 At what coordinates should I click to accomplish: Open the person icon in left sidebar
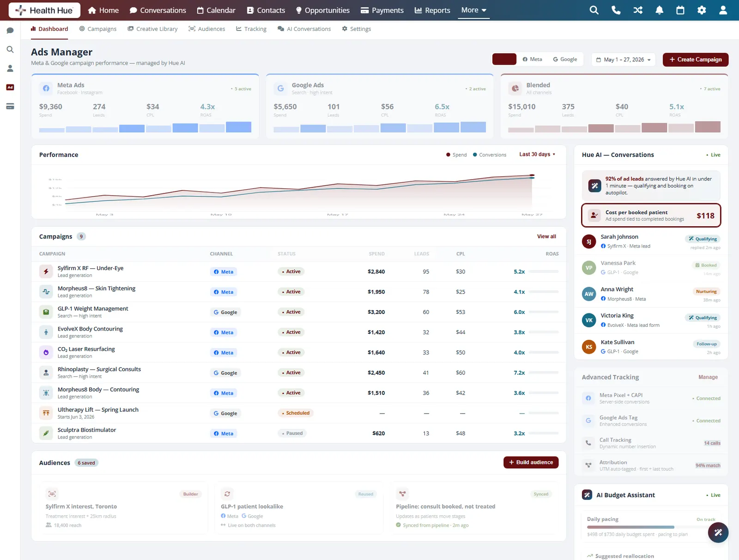coord(10,68)
